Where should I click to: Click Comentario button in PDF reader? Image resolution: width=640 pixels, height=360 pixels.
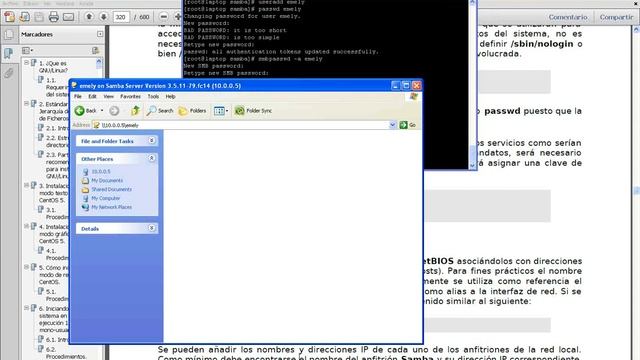coord(568,17)
